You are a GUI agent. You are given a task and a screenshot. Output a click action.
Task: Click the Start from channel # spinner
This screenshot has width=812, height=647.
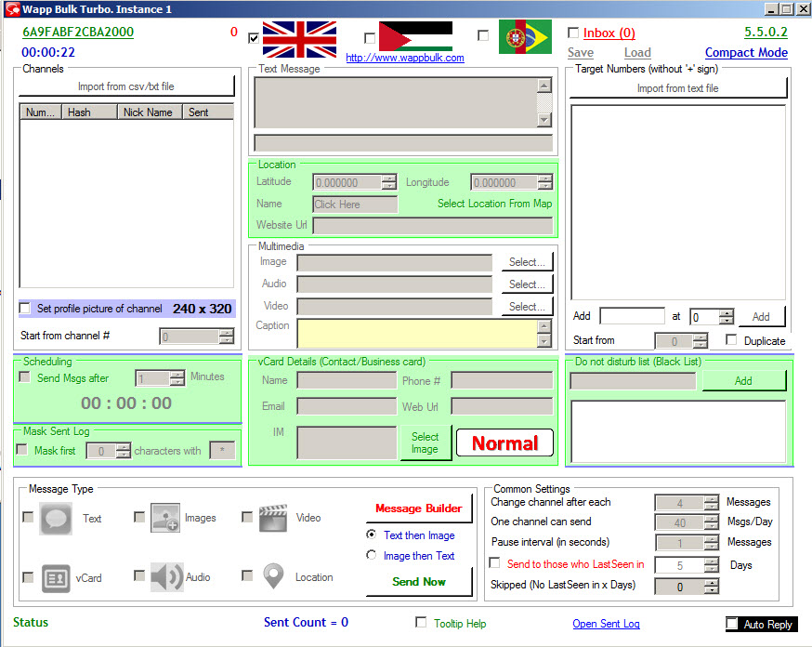click(197, 337)
